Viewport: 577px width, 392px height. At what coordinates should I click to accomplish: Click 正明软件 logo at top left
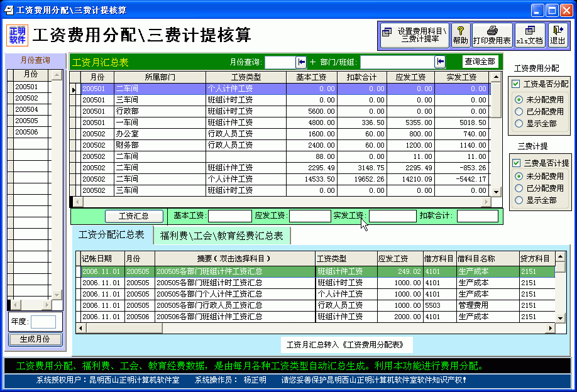(x=18, y=35)
